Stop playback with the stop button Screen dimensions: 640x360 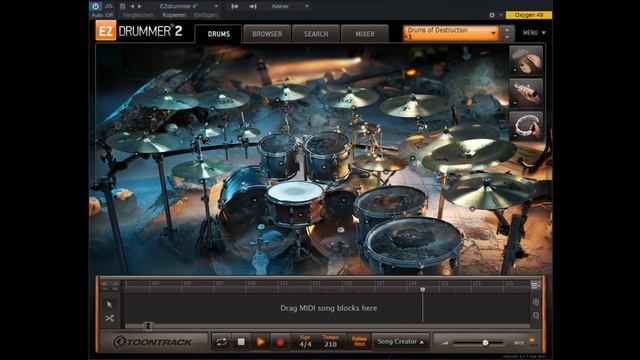[241, 342]
